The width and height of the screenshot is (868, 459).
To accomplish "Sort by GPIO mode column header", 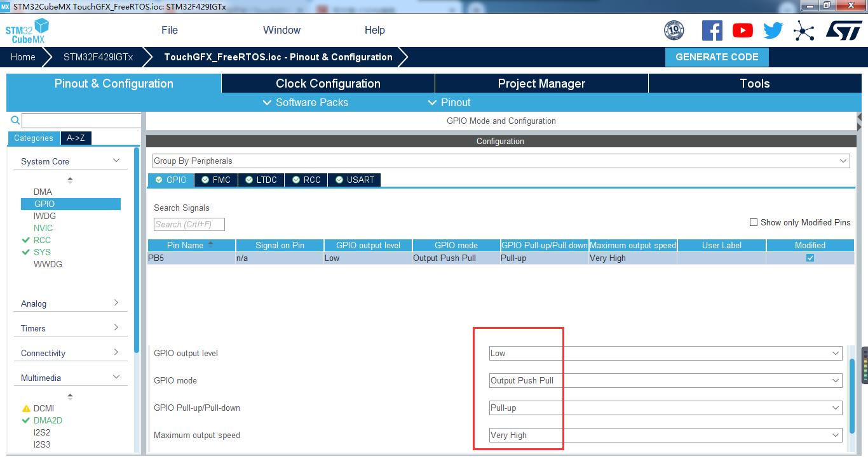I will 456,245.
